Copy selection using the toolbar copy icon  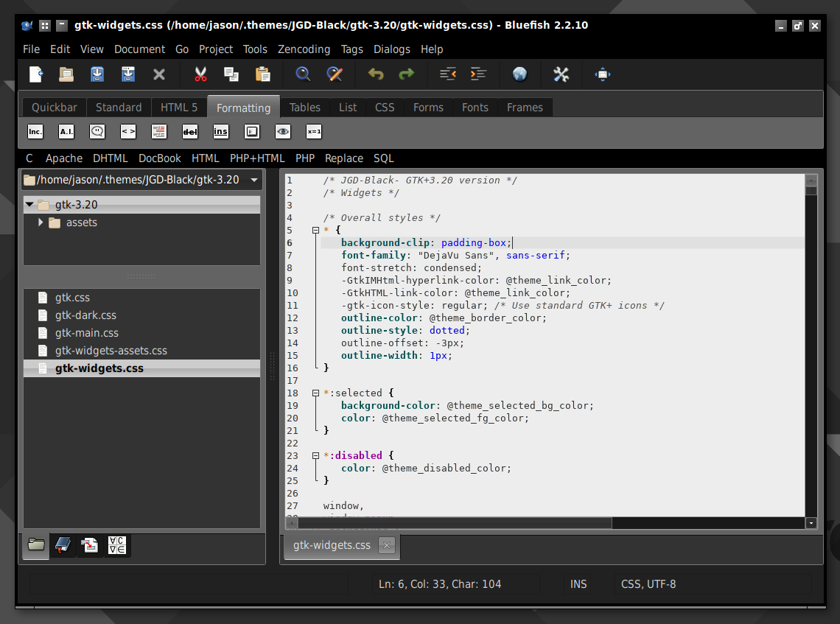(231, 74)
